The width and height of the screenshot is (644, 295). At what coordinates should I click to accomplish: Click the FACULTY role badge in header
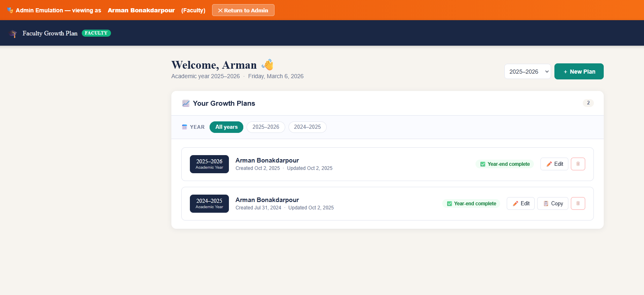pos(96,33)
